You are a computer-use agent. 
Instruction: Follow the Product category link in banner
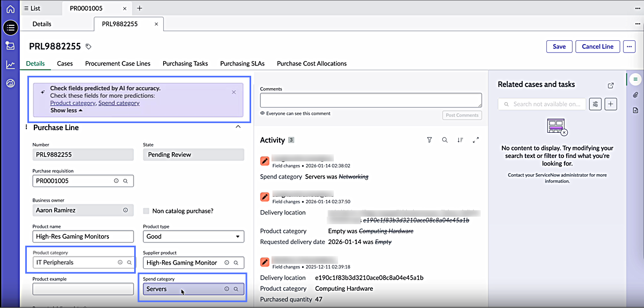click(73, 103)
